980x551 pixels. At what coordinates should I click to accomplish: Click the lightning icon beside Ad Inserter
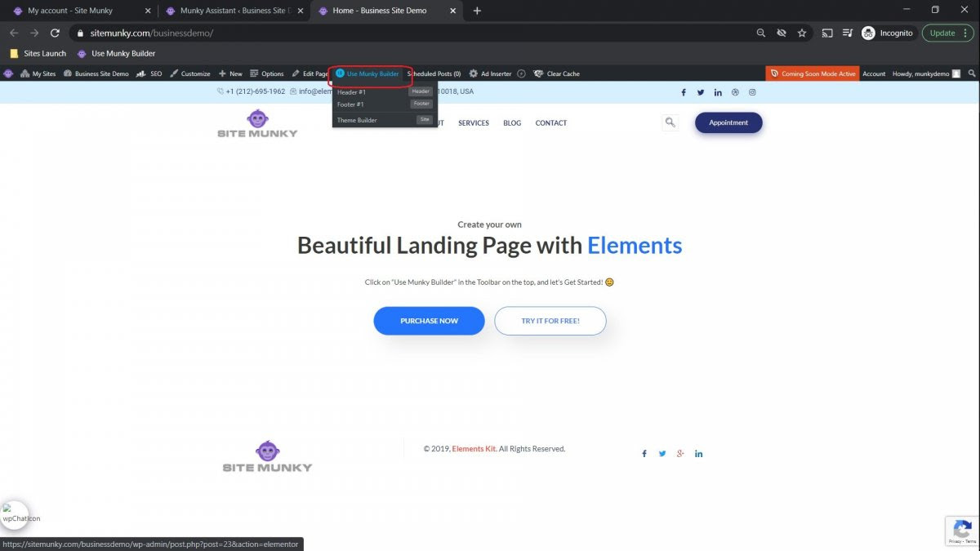[x=522, y=73]
